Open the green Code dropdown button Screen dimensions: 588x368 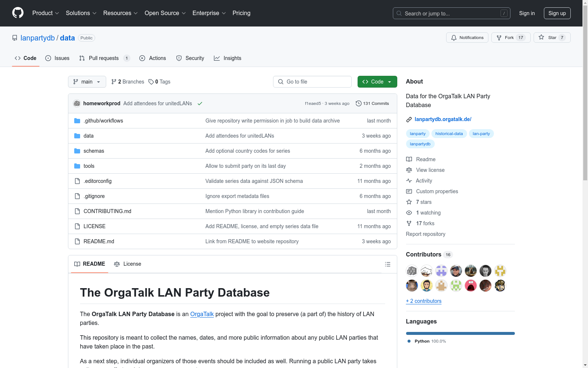coord(377,82)
